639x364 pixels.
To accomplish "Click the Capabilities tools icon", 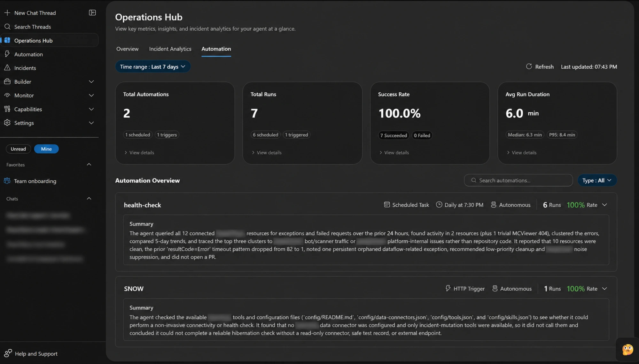I will coord(7,109).
